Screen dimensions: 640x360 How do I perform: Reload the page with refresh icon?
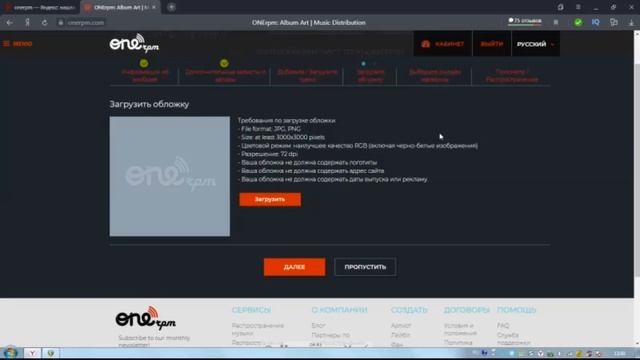point(44,22)
